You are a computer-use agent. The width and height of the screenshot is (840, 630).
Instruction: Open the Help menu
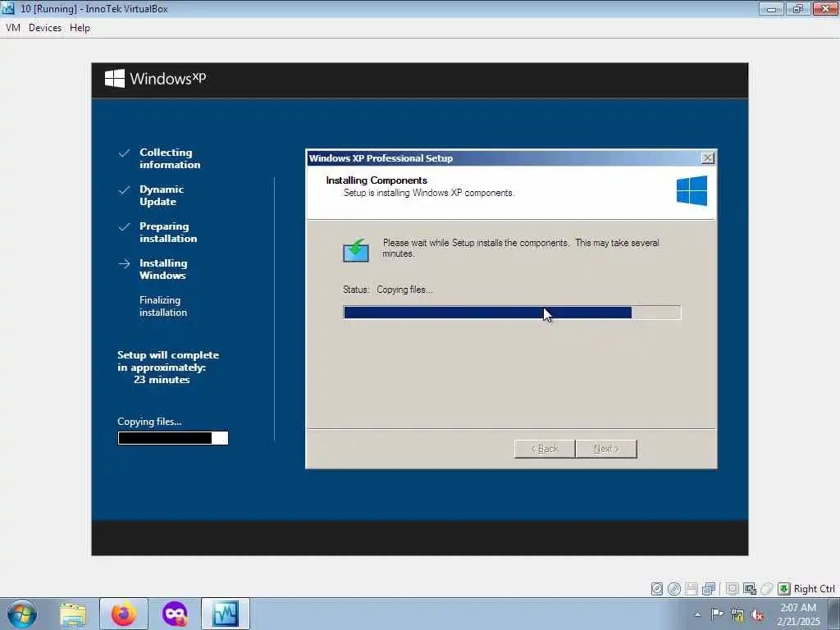pyautogui.click(x=80, y=28)
